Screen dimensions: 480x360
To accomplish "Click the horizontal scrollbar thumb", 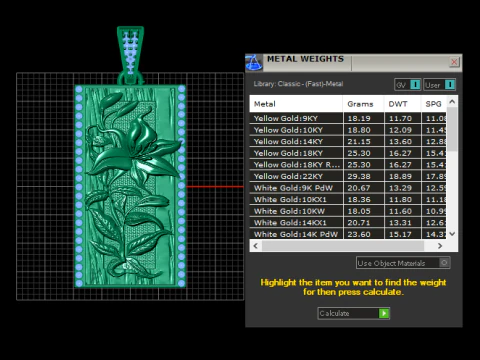I will click(343, 246).
